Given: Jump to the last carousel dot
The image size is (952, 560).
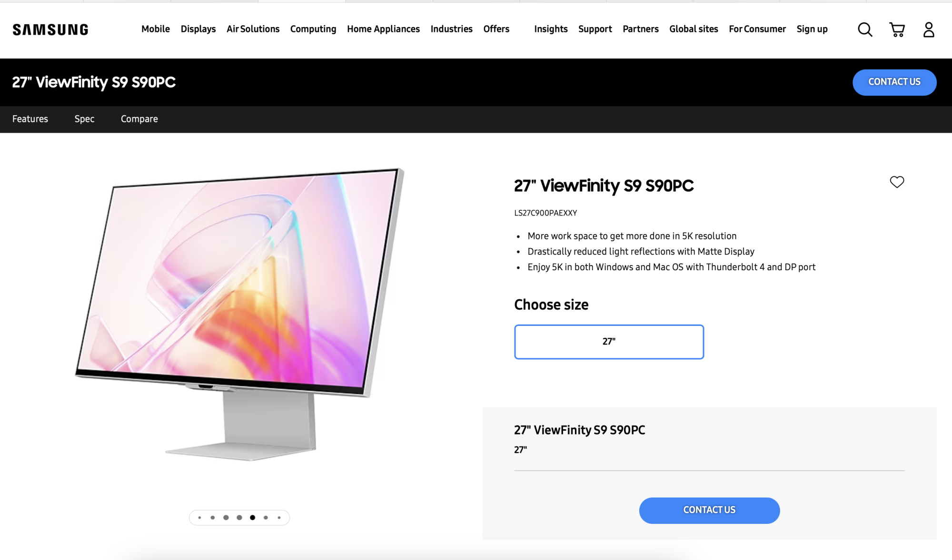Looking at the screenshot, I should [279, 517].
